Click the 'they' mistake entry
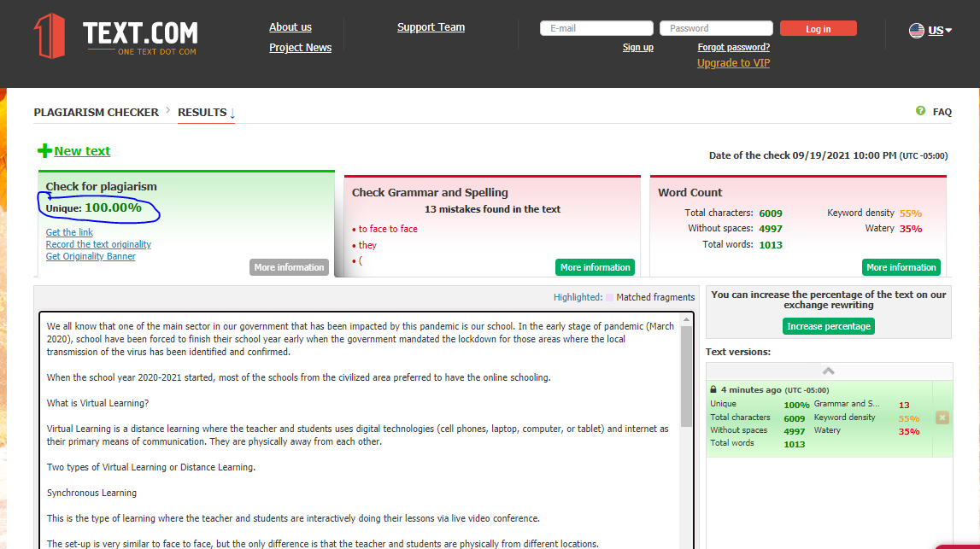 coord(367,245)
